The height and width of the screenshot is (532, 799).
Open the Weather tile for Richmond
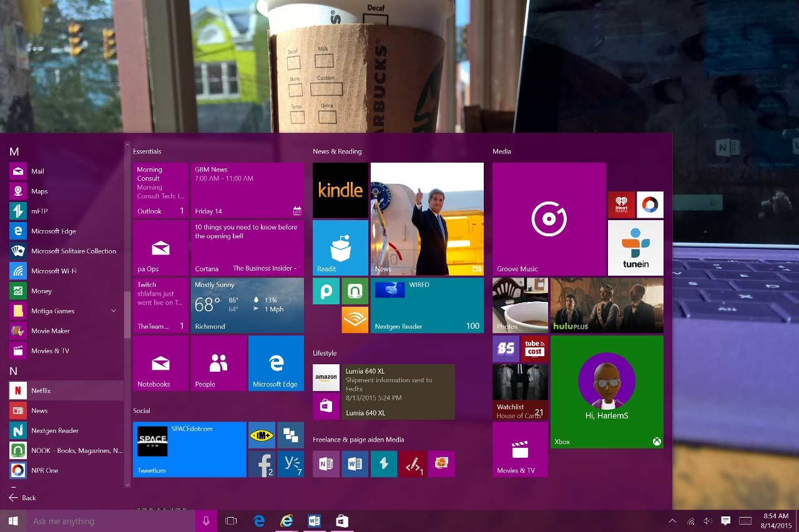point(247,306)
